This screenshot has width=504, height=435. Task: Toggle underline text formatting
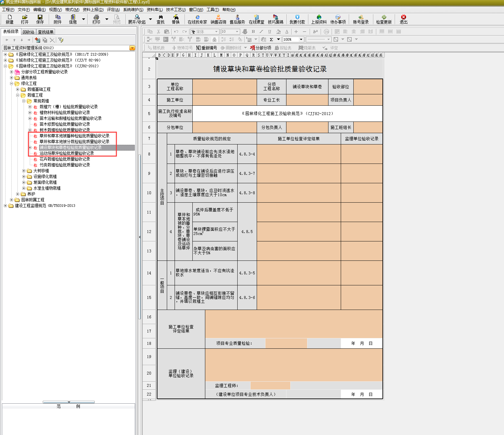coord(270,32)
